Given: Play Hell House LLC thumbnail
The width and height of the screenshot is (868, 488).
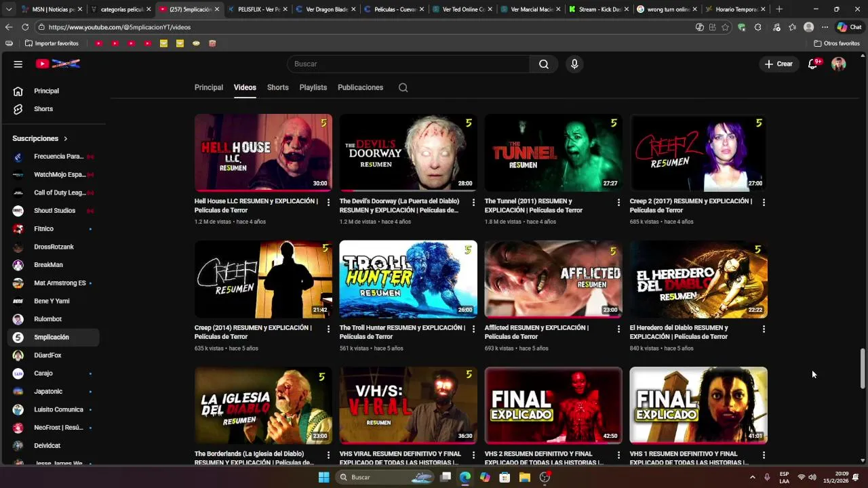Looking at the screenshot, I should pyautogui.click(x=263, y=152).
